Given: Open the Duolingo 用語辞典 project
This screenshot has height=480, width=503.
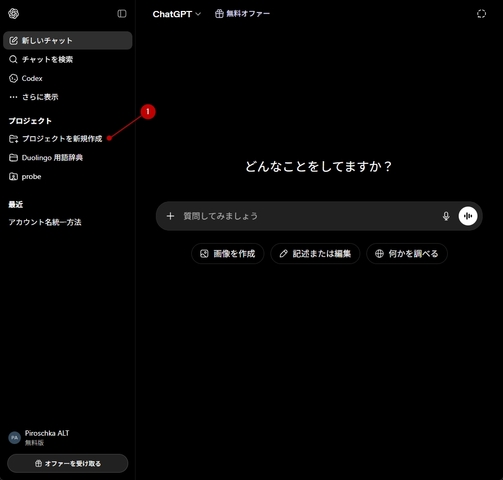Looking at the screenshot, I should (x=68, y=158).
